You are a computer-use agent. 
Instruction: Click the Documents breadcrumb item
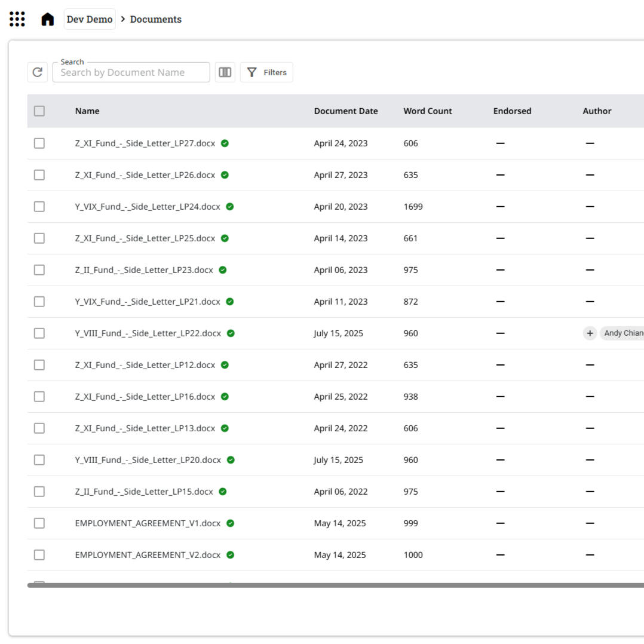[x=156, y=19]
